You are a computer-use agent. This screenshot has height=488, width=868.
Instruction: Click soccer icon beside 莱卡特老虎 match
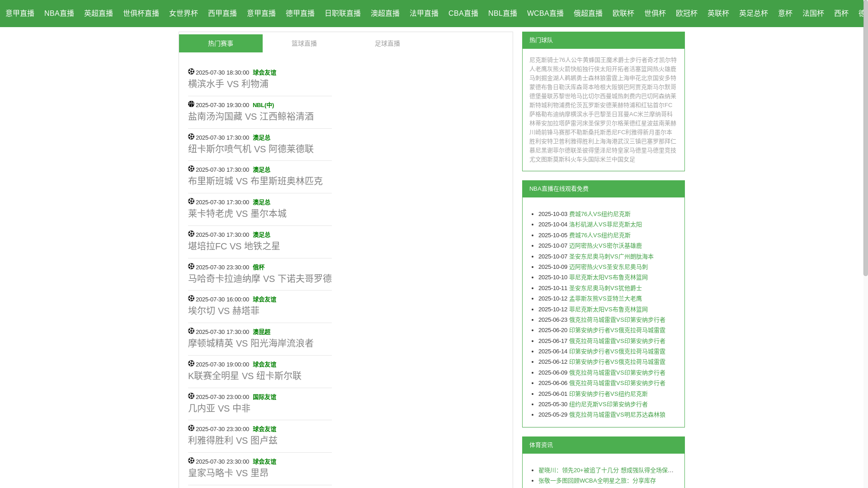(x=191, y=201)
